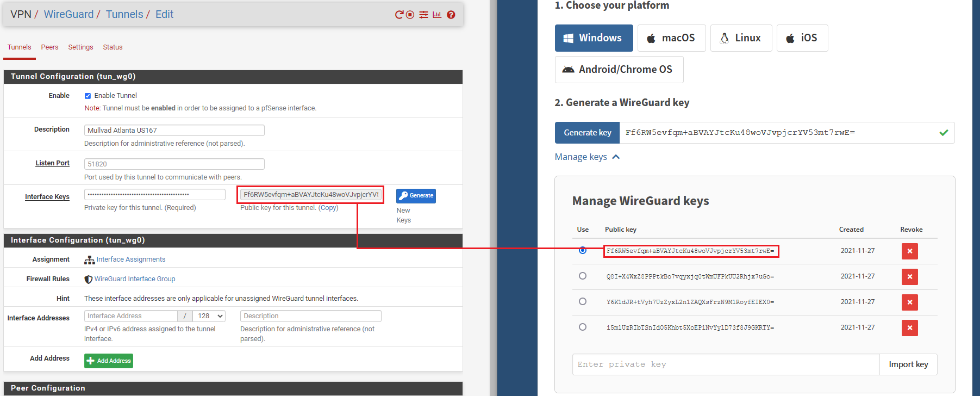Click the Enter private key field
This screenshot has height=396, width=980.
(726, 364)
